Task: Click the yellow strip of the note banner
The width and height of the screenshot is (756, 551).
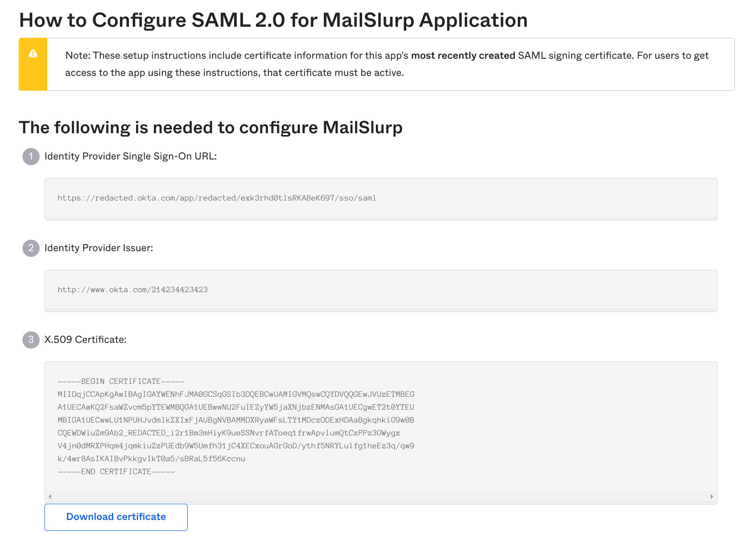Action: point(33,76)
